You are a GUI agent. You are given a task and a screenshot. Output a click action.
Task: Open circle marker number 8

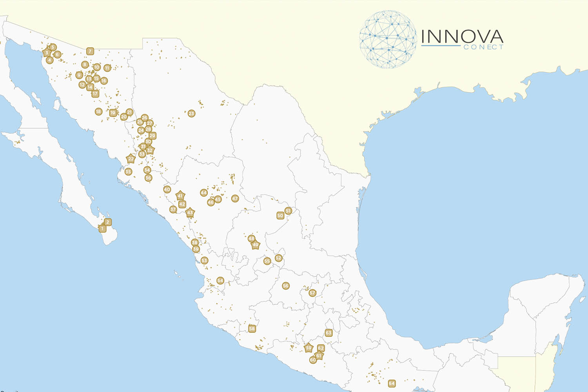click(x=85, y=65)
